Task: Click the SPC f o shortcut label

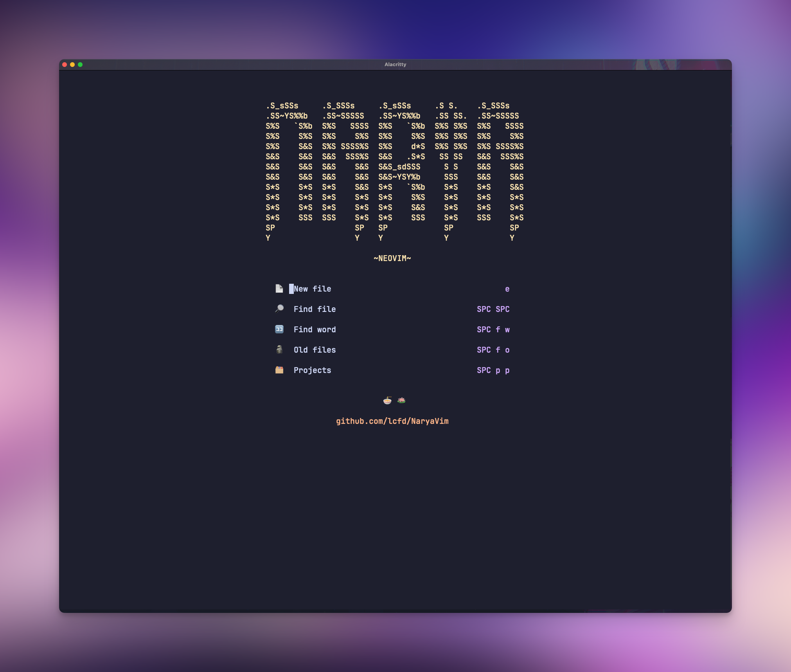Action: coord(493,350)
